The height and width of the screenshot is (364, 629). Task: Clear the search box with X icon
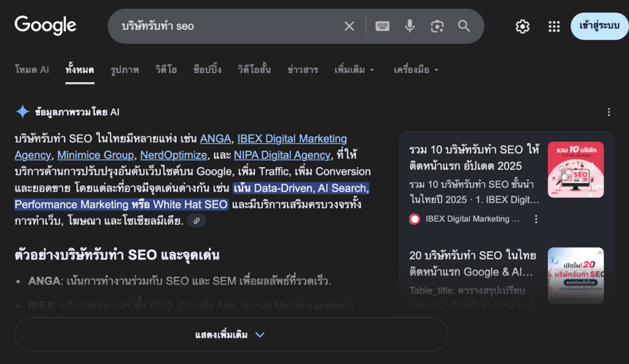349,26
